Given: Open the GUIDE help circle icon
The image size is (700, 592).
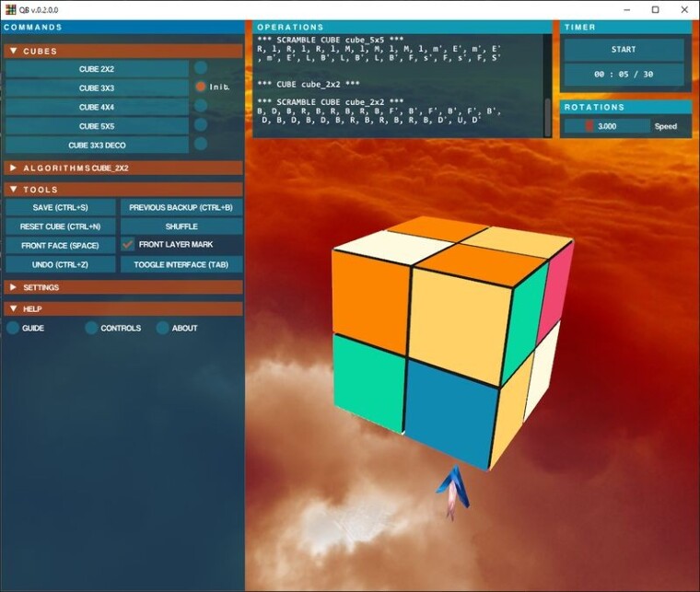Looking at the screenshot, I should [x=13, y=328].
